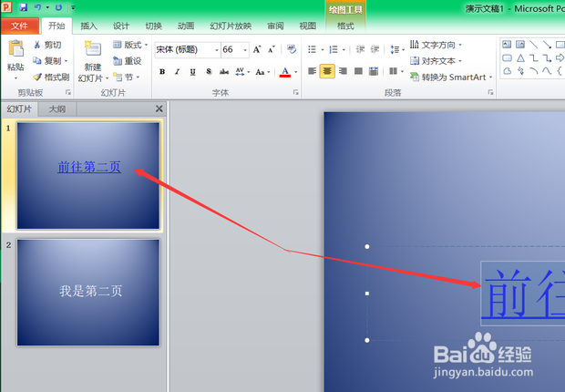Select the elbow connector shape
This screenshot has width=565, height=392.
534,57
